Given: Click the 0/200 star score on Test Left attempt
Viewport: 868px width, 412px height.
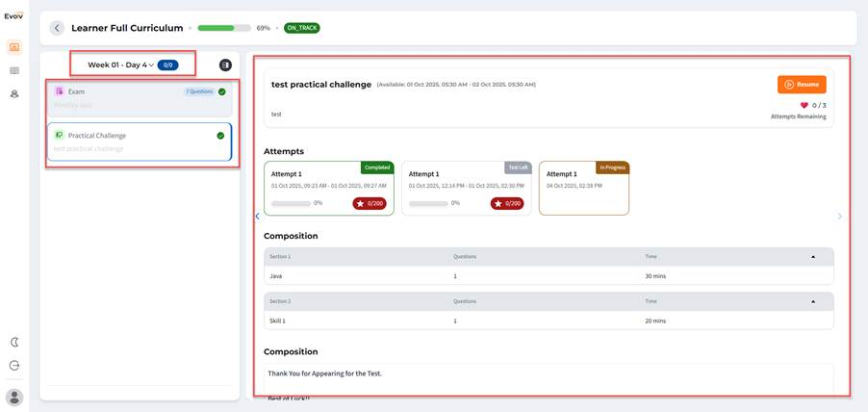Looking at the screenshot, I should 507,204.
